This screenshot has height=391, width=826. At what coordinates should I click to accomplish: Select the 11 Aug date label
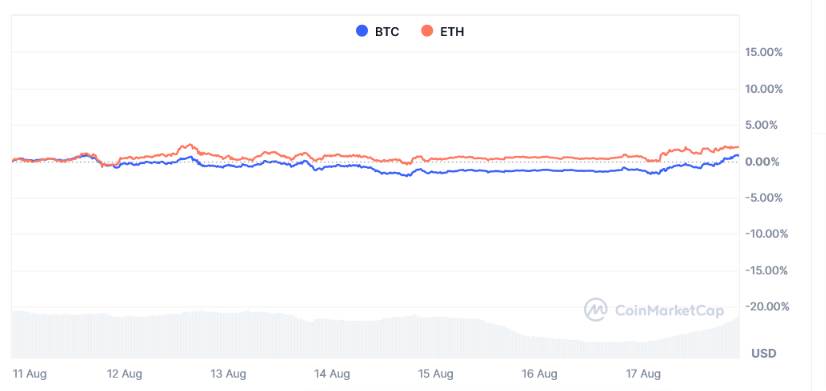click(30, 374)
